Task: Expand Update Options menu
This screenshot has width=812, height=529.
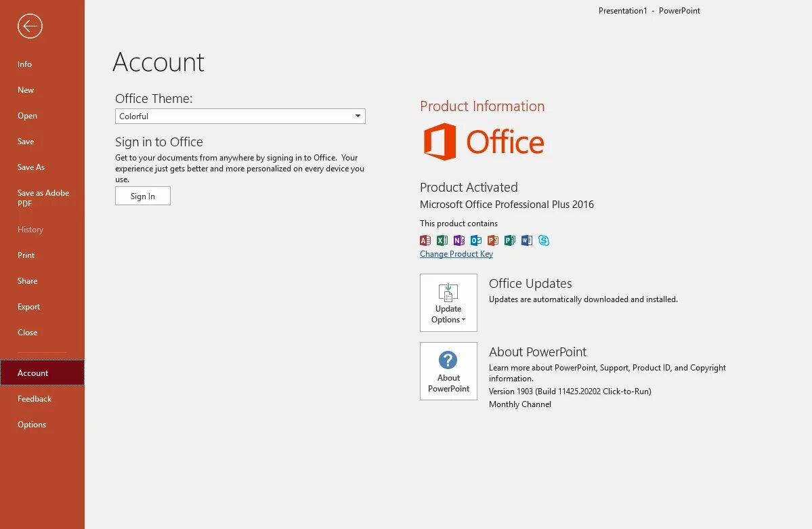Action: coord(448,303)
